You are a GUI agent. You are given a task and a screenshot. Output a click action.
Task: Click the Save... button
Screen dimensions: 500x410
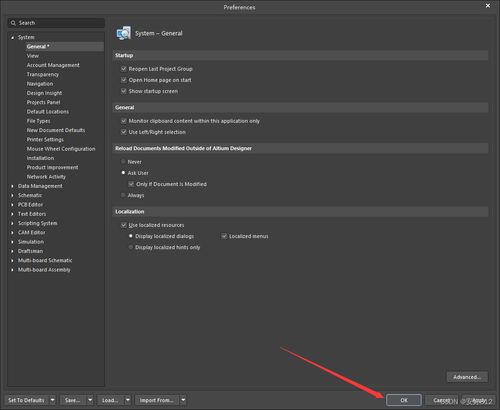pyautogui.click(x=72, y=400)
